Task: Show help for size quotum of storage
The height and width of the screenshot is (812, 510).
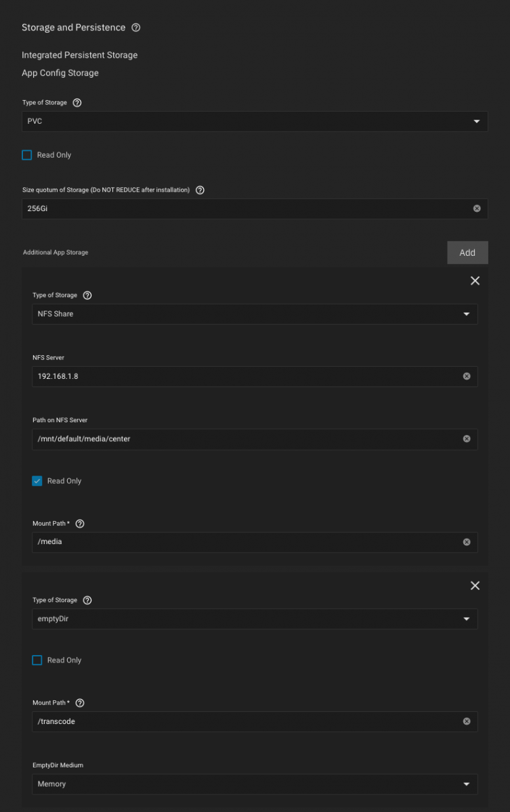Action: click(200, 190)
